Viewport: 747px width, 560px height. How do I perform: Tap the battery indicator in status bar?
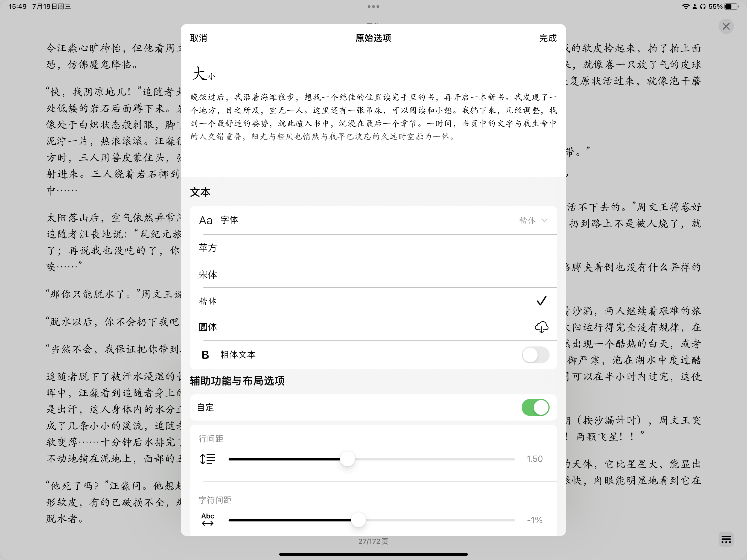(731, 6)
